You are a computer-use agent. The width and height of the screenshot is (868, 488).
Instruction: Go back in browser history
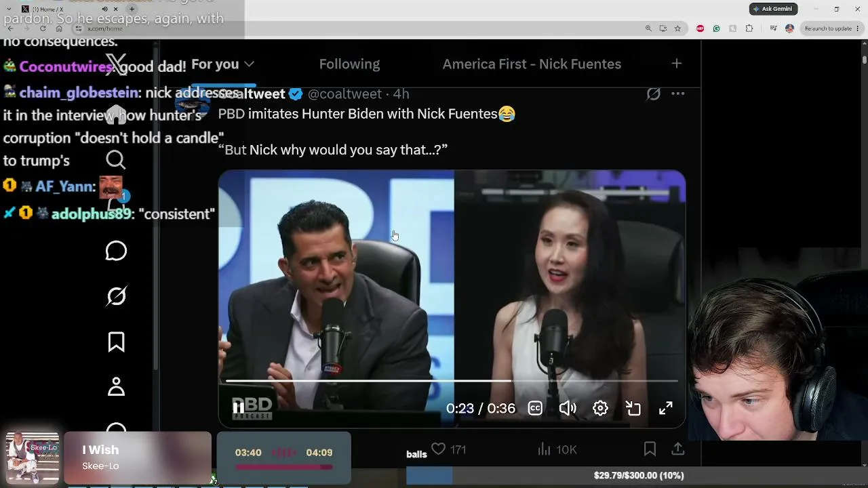tap(11, 28)
